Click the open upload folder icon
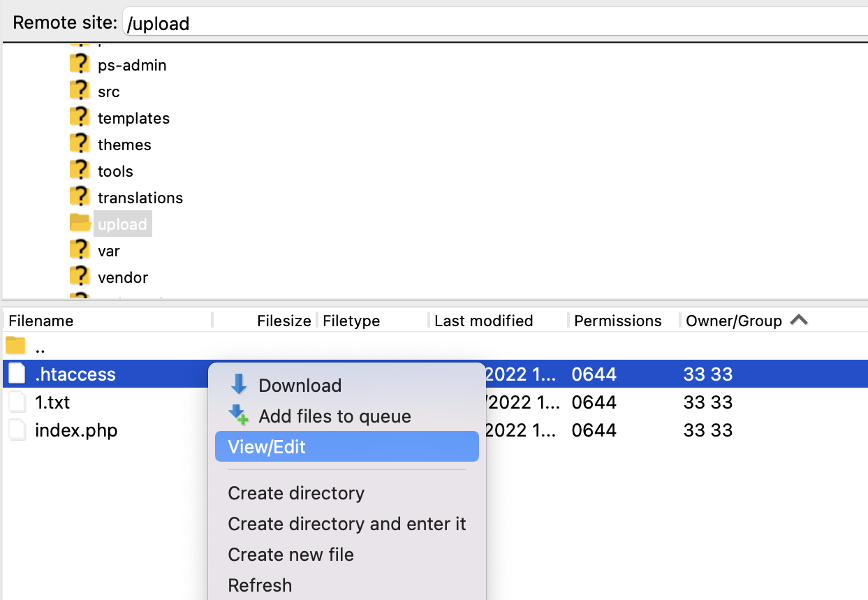The width and height of the screenshot is (868, 600). pyautogui.click(x=80, y=224)
